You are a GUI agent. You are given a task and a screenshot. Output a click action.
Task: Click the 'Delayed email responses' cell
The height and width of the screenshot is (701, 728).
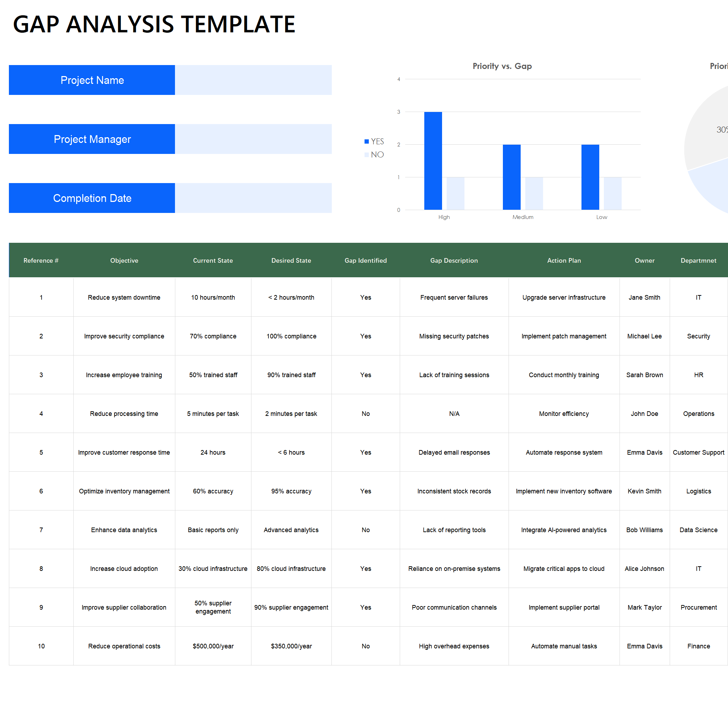point(454,452)
